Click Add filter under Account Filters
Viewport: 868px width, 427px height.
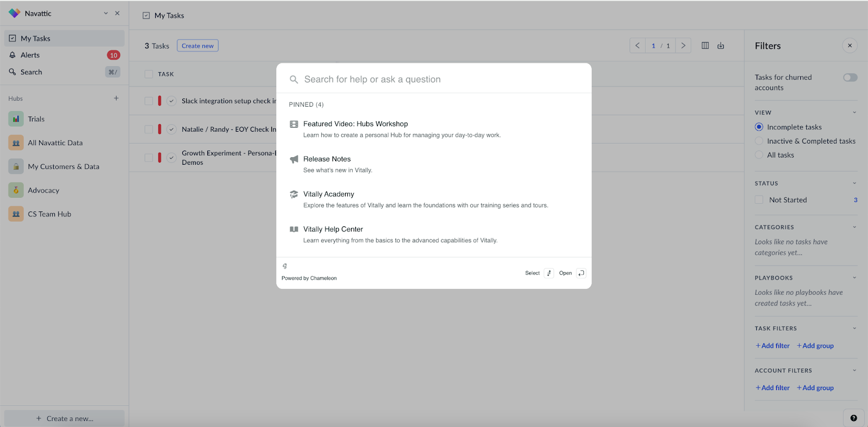pos(773,388)
